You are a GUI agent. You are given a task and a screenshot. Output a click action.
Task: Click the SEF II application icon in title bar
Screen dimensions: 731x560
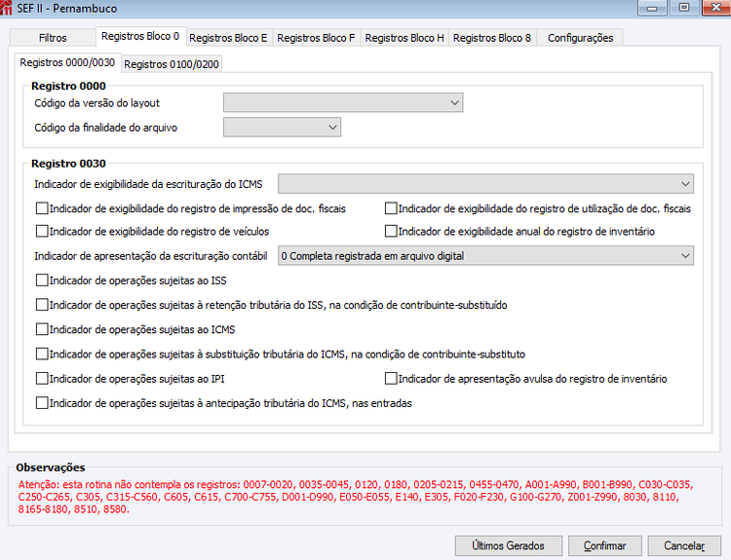(6, 8)
